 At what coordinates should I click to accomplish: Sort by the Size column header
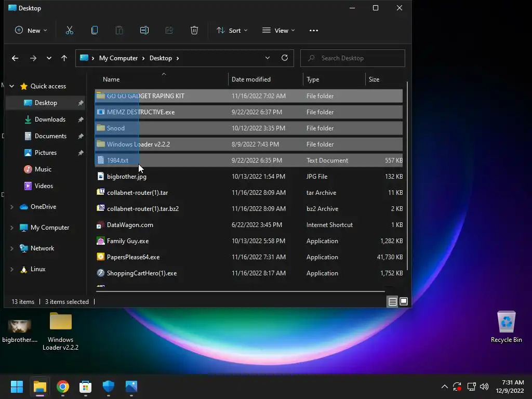click(x=385, y=79)
